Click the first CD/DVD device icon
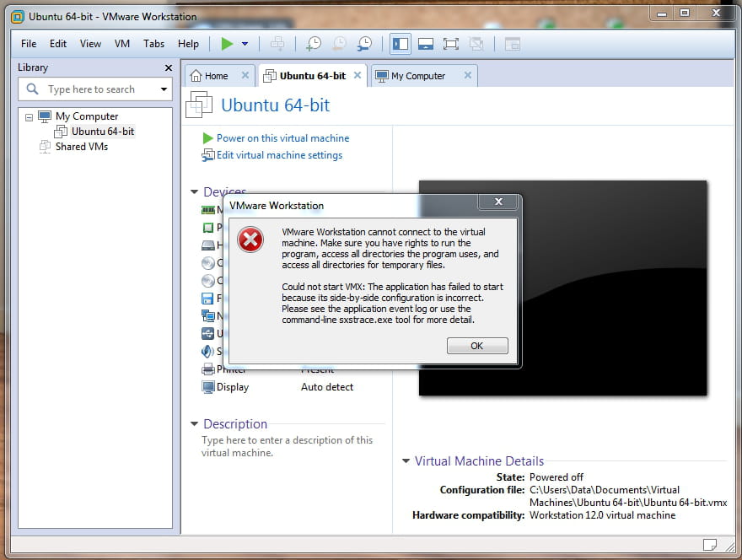 (x=208, y=263)
